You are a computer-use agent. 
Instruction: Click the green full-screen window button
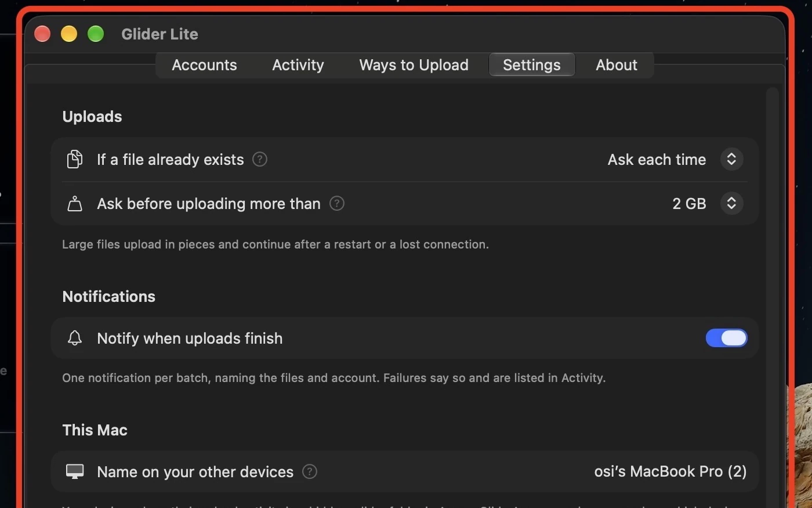click(96, 34)
